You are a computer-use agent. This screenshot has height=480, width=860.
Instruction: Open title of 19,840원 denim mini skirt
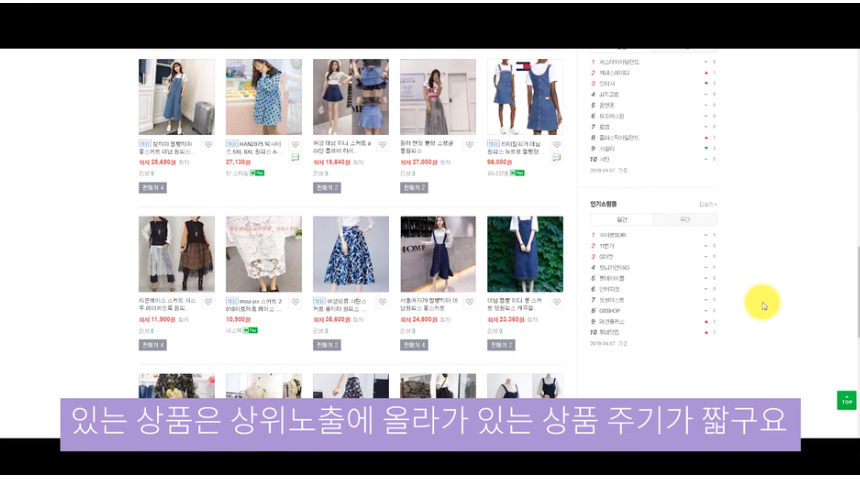click(342, 147)
